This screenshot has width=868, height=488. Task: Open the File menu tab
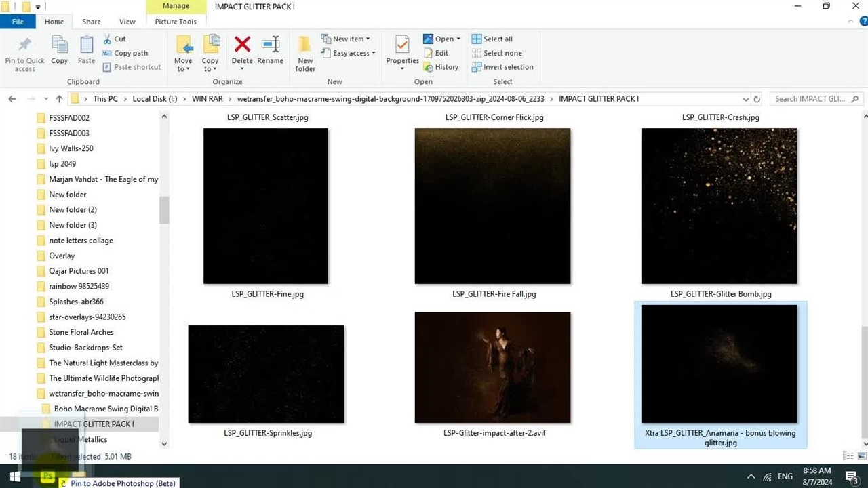(x=18, y=22)
